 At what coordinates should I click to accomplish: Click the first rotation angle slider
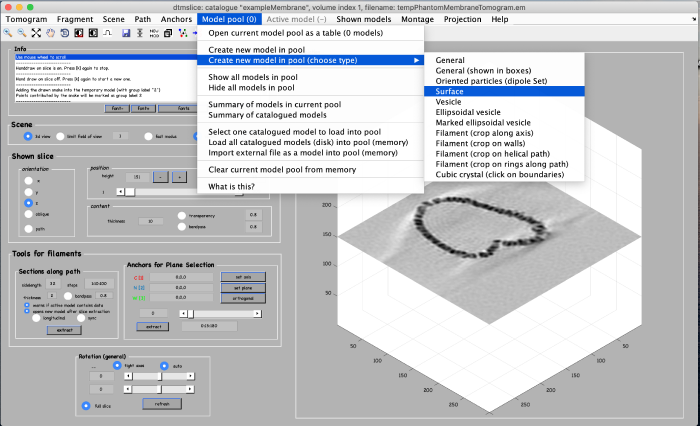pyautogui.click(x=159, y=376)
